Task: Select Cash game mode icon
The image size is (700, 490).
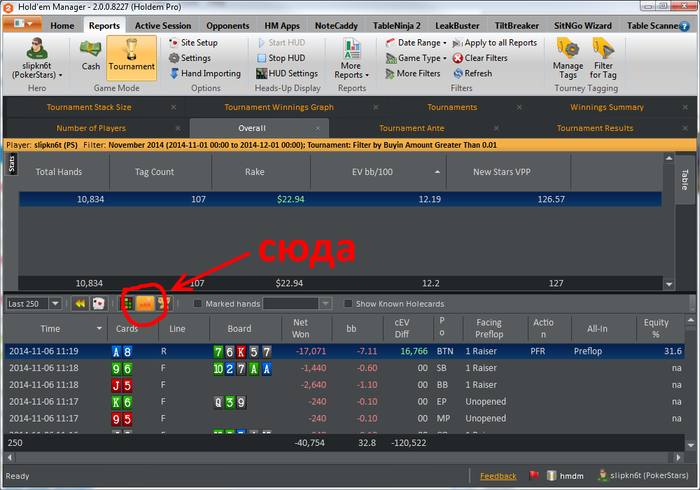Action: [x=91, y=56]
